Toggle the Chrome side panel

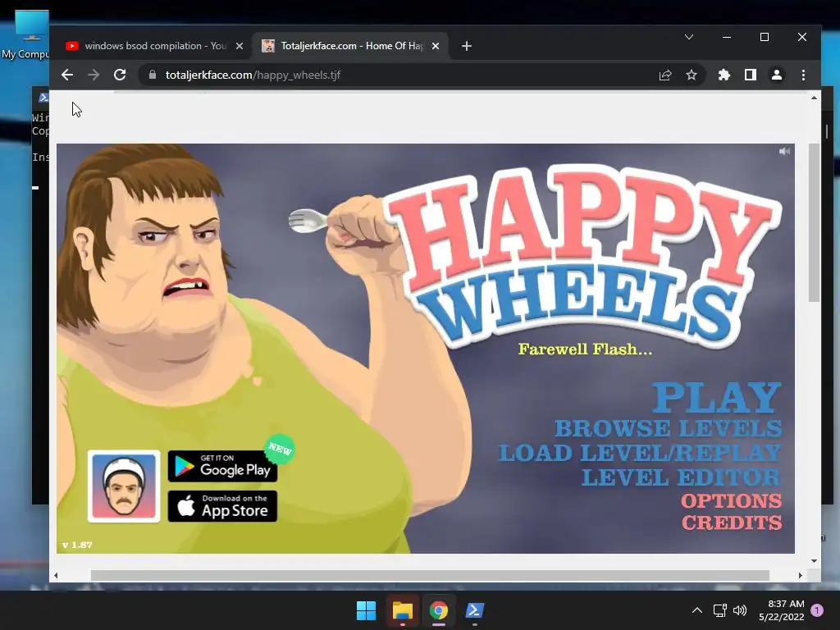pyautogui.click(x=751, y=75)
